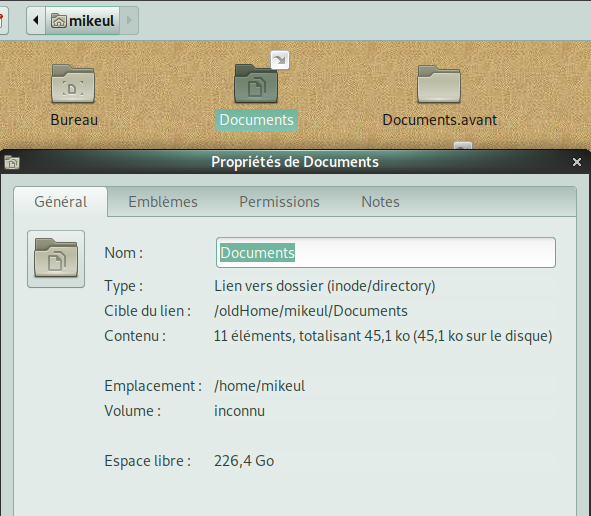Screen dimensions: 591x516
Task: Click the Bureau folder label
Action: (74, 120)
